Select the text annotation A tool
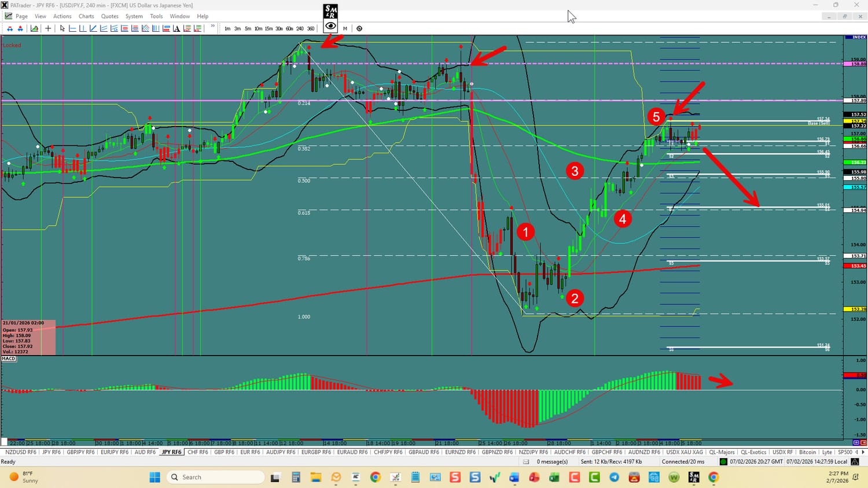Viewport: 868px width, 488px height. [176, 28]
